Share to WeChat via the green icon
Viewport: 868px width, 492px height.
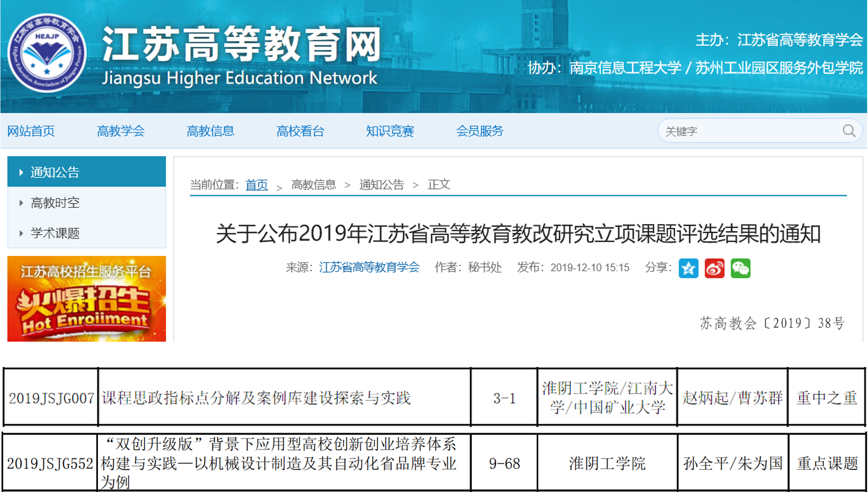click(x=741, y=268)
